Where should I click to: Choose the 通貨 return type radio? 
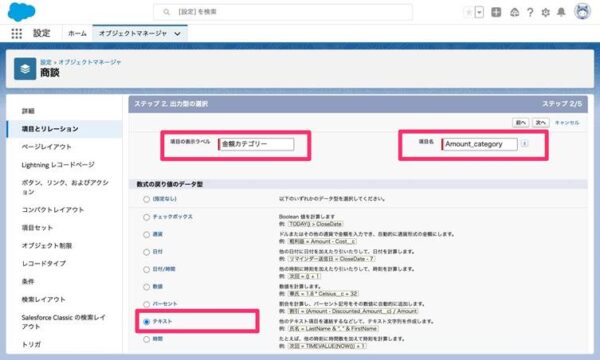click(x=146, y=235)
